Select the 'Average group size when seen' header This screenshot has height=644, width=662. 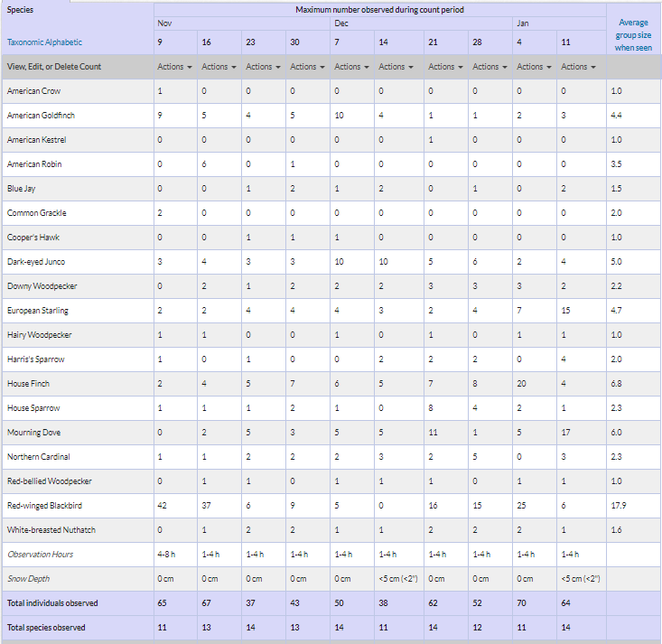[633, 35]
